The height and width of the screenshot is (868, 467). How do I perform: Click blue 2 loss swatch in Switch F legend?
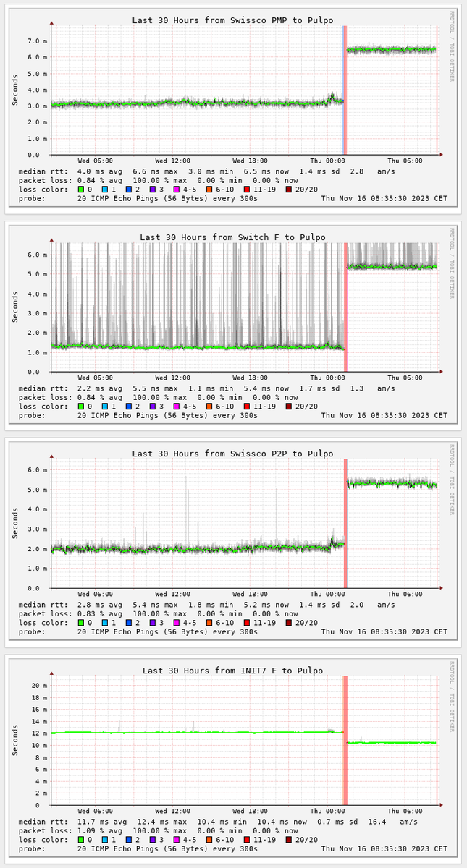tap(129, 407)
